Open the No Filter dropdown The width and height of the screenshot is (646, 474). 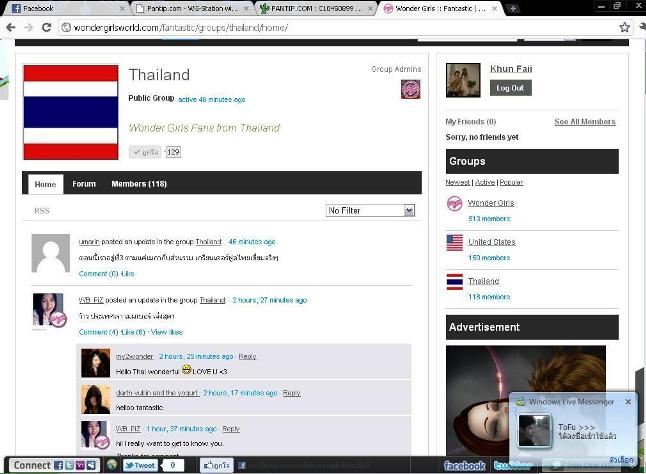coord(370,210)
